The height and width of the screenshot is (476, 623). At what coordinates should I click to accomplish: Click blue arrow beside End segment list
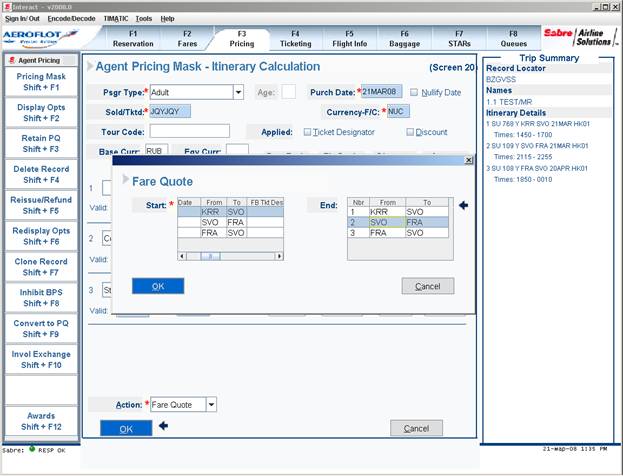pos(463,205)
